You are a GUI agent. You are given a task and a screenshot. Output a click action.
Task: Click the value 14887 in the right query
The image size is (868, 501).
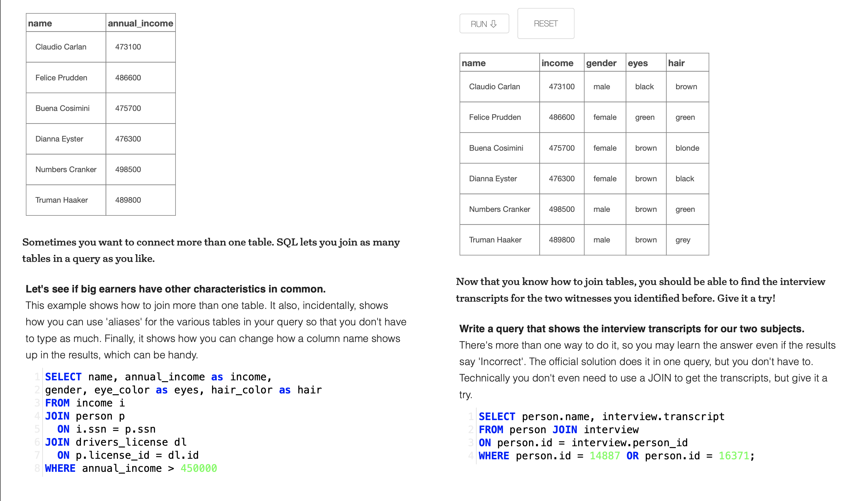pos(604,456)
